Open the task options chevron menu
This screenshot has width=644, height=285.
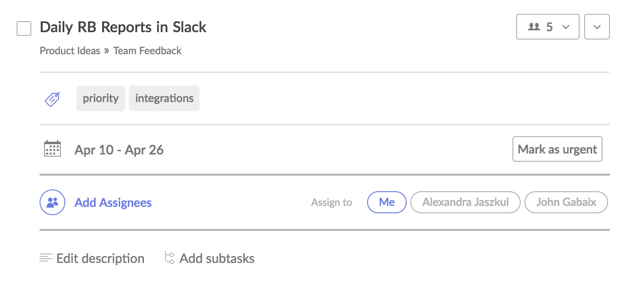(597, 27)
